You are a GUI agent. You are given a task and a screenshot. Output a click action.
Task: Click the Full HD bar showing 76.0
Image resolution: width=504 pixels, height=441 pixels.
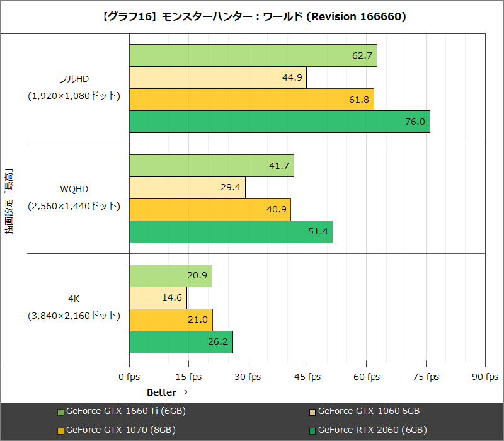pos(280,122)
